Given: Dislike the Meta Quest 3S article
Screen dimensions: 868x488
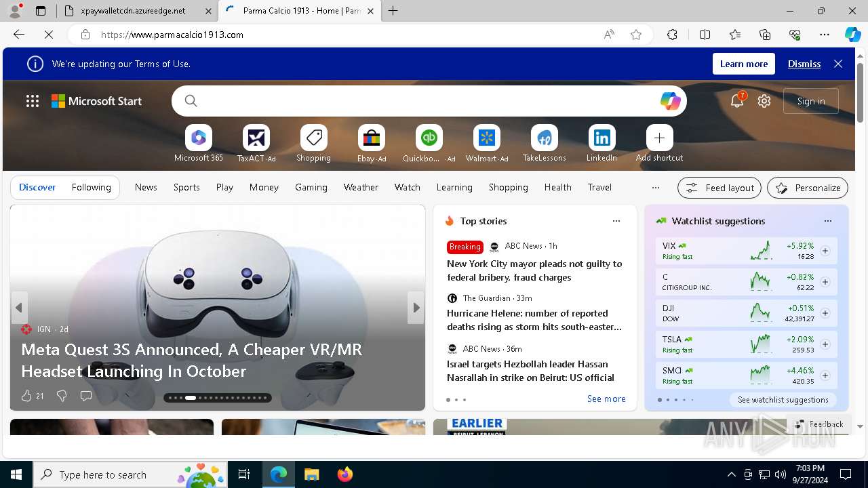Looking at the screenshot, I should point(62,396).
